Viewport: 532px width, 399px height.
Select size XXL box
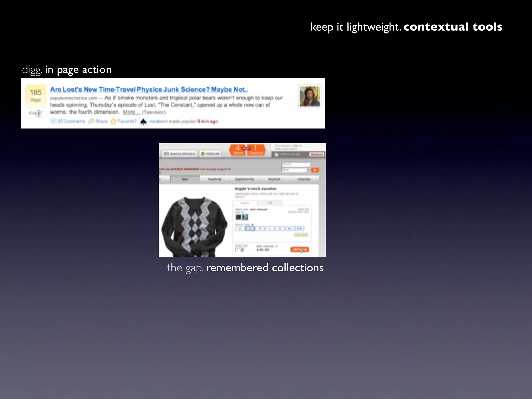[290, 229]
